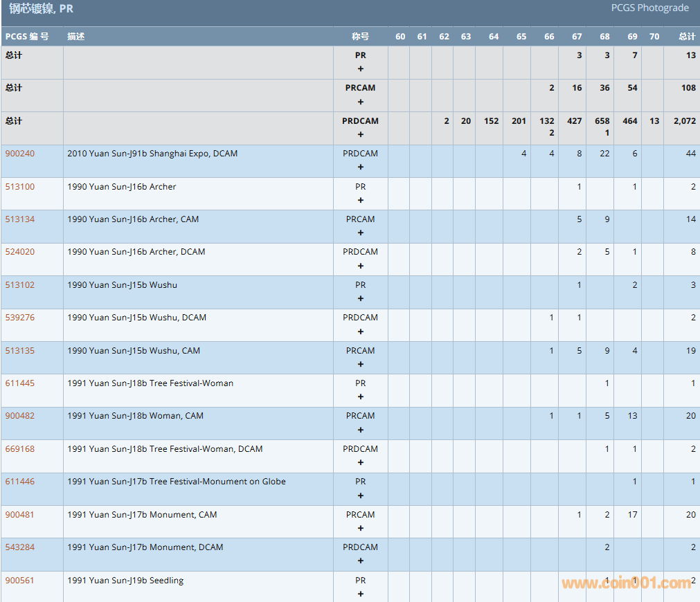Expand plus under PR totals row
The image size is (700, 602).
360,69
